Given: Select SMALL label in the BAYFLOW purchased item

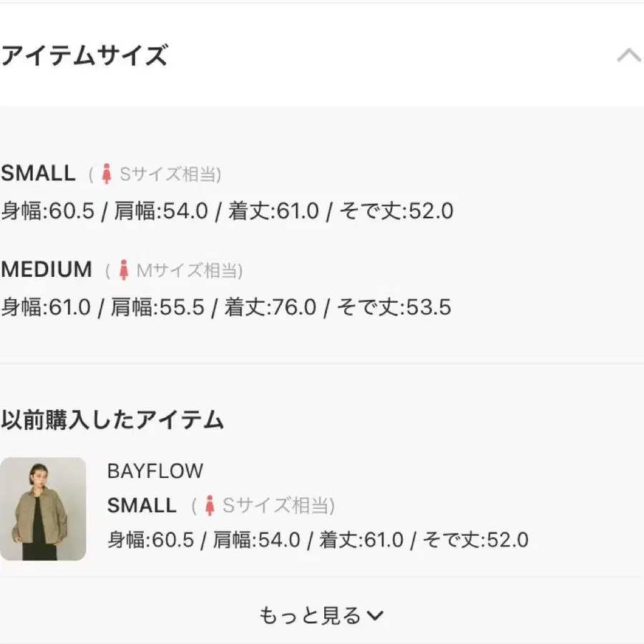Looking at the screenshot, I should (x=142, y=505).
